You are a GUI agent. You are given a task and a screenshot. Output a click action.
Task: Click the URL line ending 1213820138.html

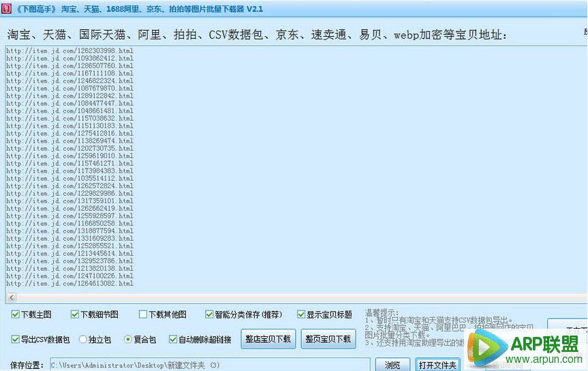coord(69,269)
